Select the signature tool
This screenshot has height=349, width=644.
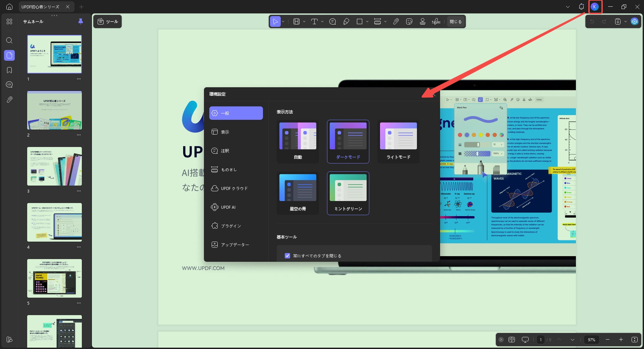[436, 21]
